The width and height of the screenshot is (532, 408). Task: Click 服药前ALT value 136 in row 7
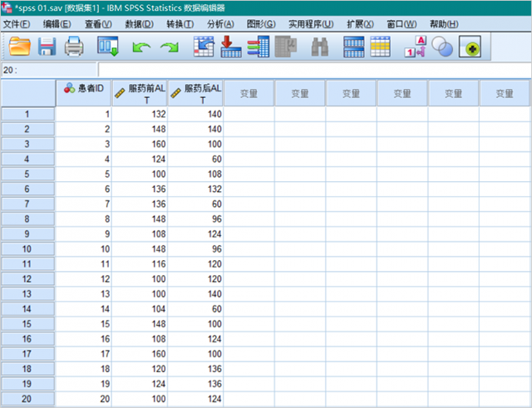pos(140,204)
